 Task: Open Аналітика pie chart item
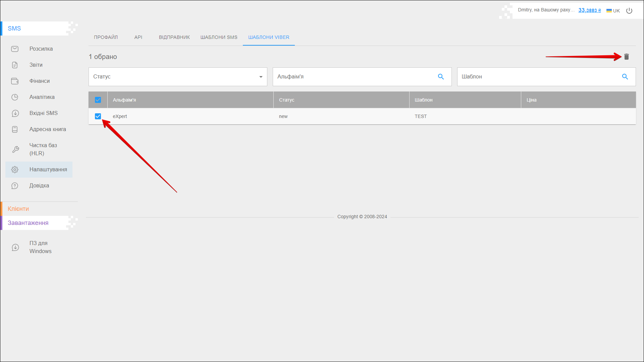(42, 97)
